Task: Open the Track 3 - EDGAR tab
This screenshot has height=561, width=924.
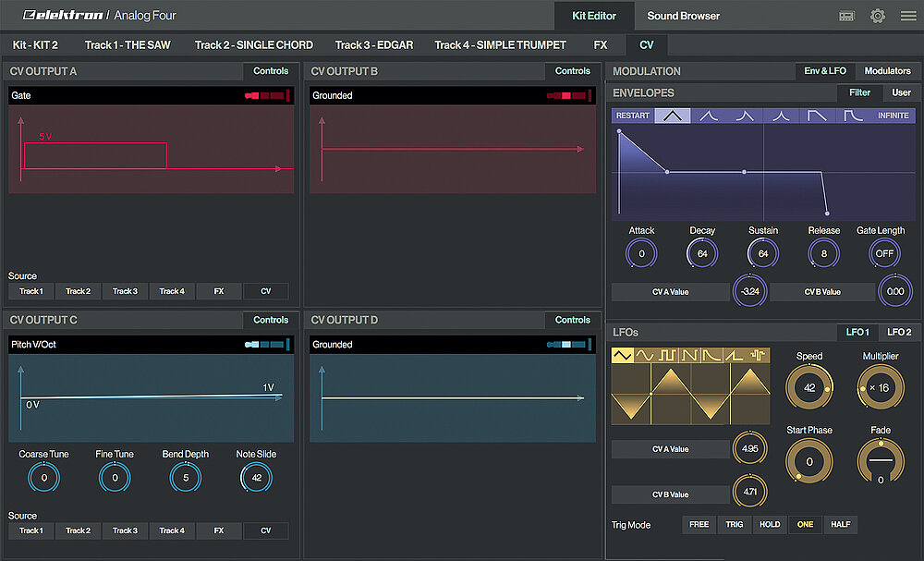Action: 373,44
